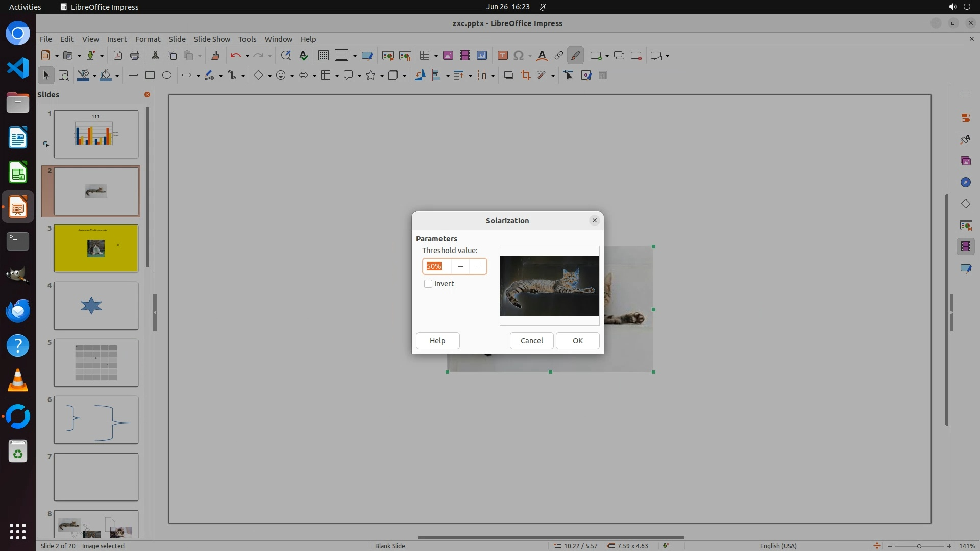This screenshot has height=551, width=980.
Task: Expand the Stars and Banners dropdown arrow
Action: point(382,76)
